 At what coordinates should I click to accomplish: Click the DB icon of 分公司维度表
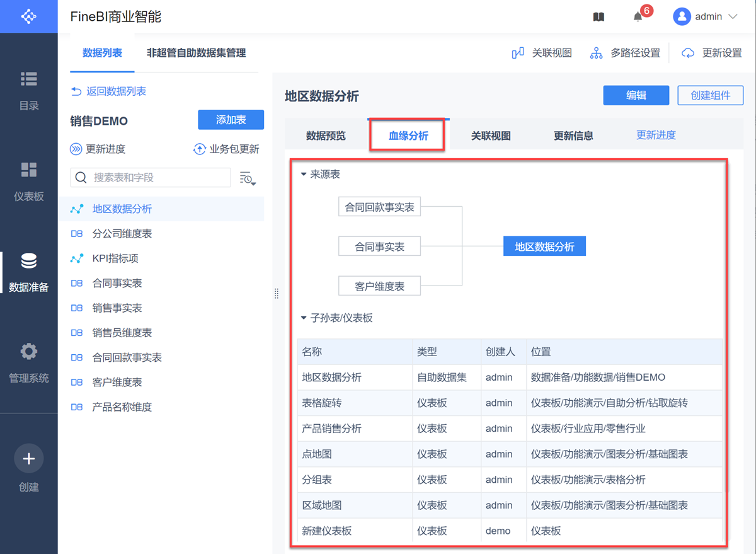[x=77, y=234]
